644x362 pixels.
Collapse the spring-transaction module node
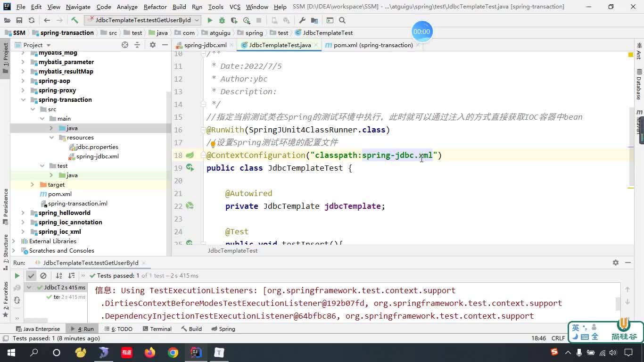23,100
